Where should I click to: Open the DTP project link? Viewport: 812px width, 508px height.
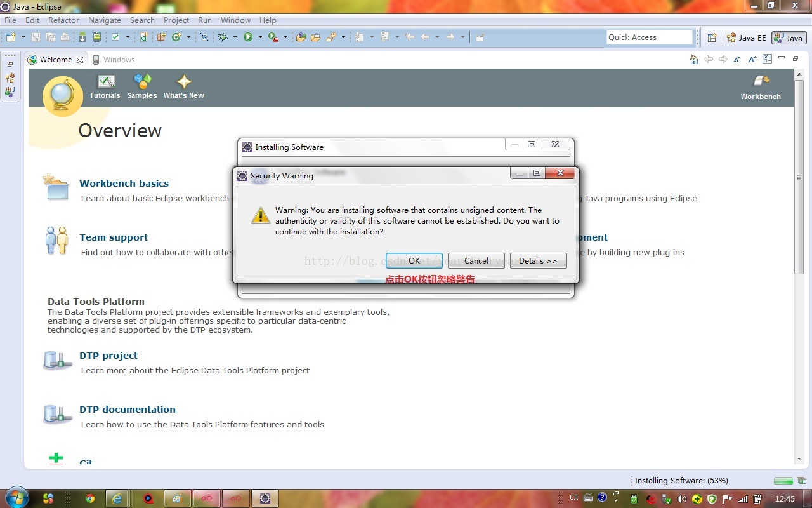point(108,356)
